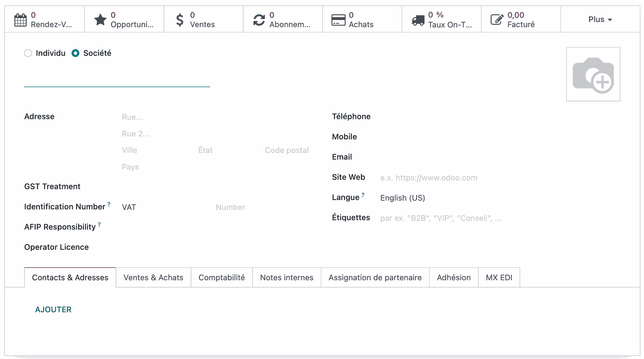Select the Individu radio button

click(x=28, y=53)
